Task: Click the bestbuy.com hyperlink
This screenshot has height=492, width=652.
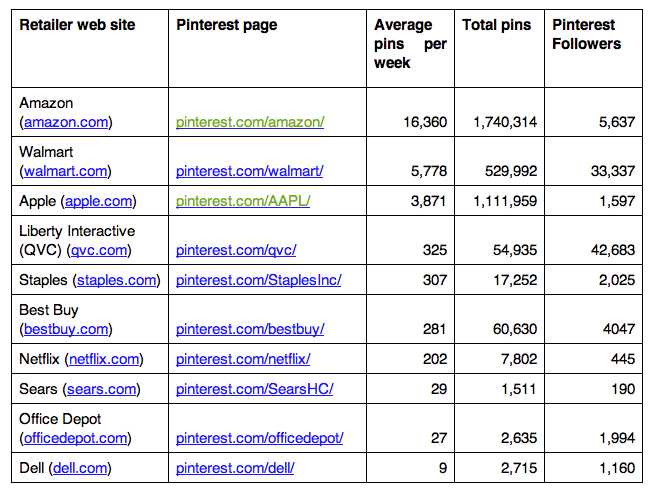Action: pos(66,328)
